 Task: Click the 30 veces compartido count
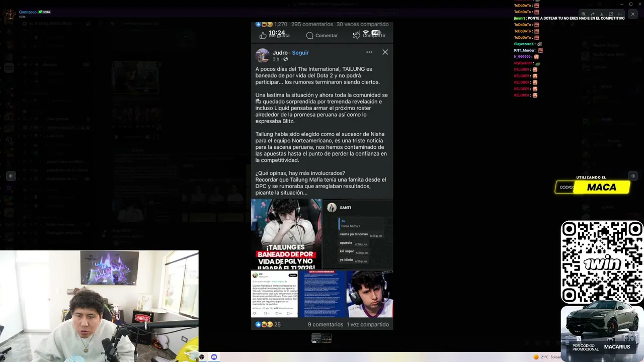(362, 24)
